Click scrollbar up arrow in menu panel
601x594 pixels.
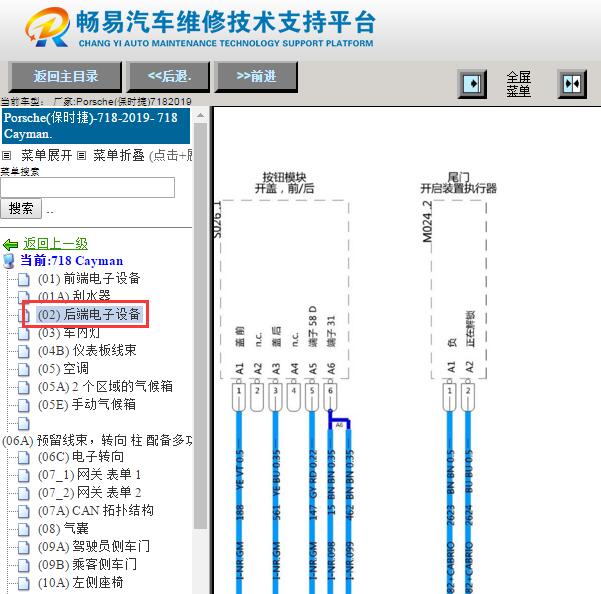(200, 115)
